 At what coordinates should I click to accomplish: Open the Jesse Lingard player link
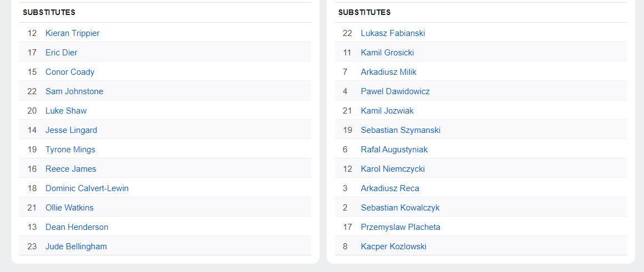[x=71, y=130]
